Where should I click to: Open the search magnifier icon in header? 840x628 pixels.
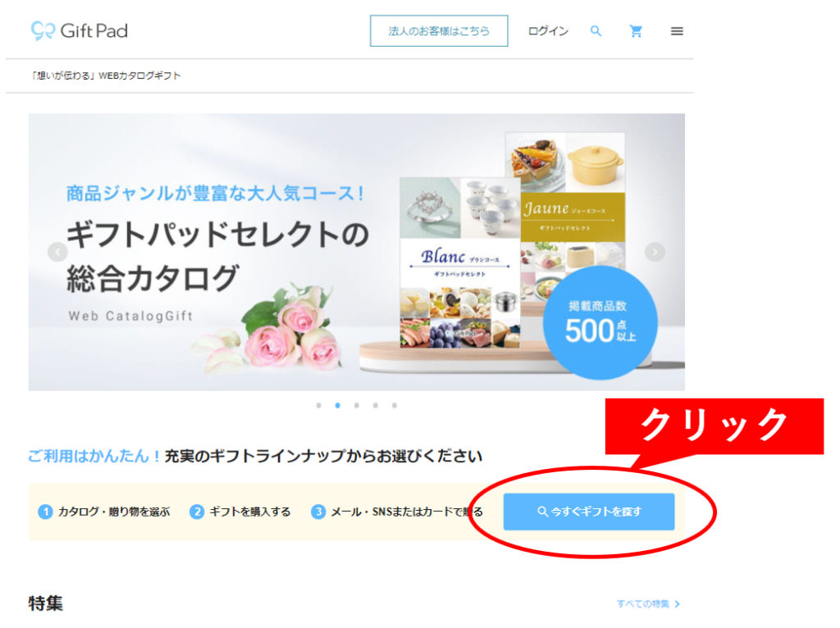(596, 31)
